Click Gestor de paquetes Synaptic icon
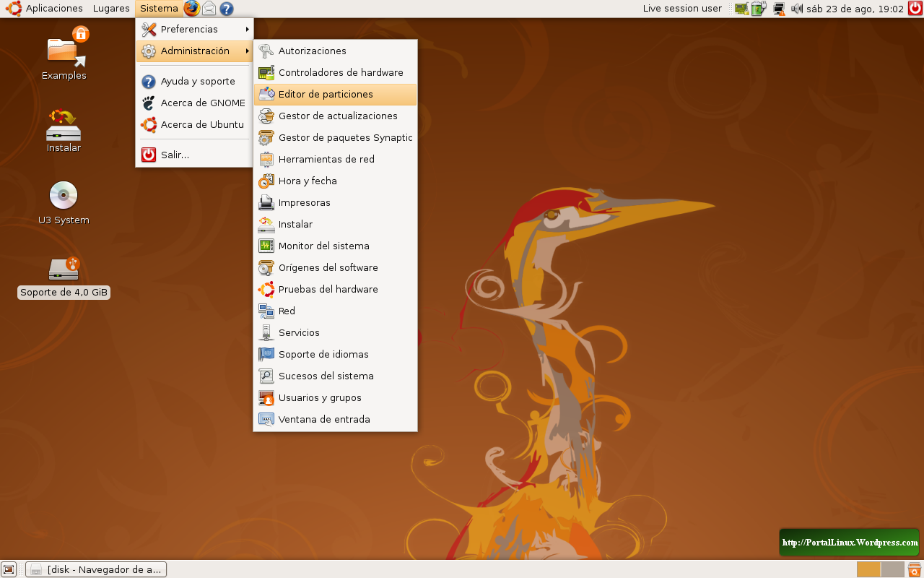Image resolution: width=924 pixels, height=578 pixels. 266,138
